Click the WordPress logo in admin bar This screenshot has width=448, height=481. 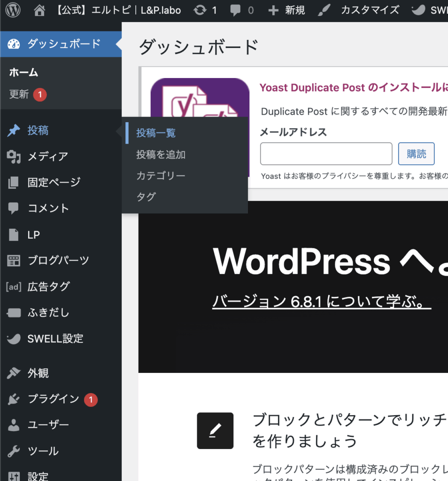(13, 10)
